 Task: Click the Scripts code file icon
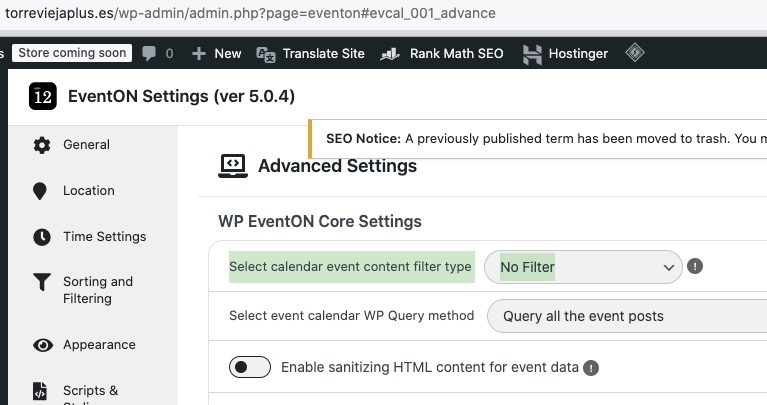click(41, 391)
